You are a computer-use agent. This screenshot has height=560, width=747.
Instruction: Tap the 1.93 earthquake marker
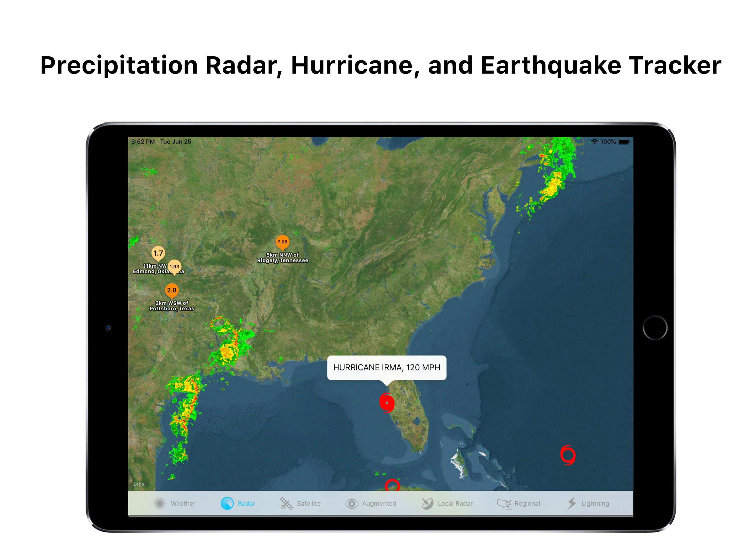tap(174, 267)
